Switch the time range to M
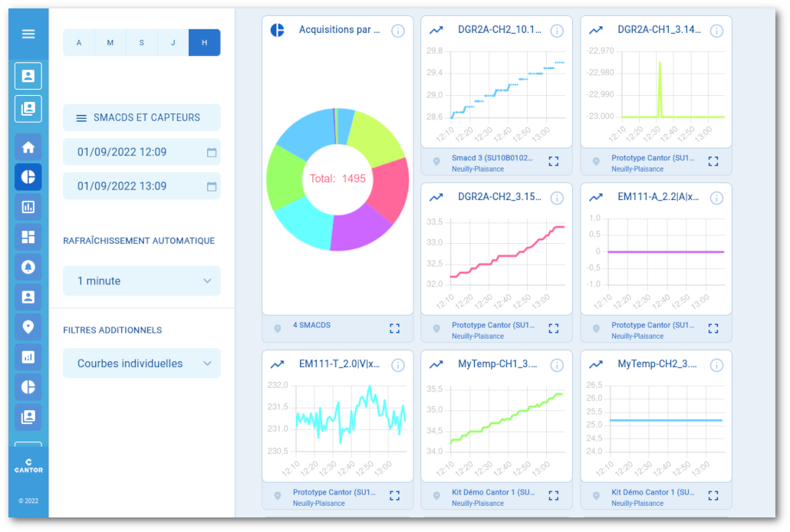790x532 pixels. [110, 43]
